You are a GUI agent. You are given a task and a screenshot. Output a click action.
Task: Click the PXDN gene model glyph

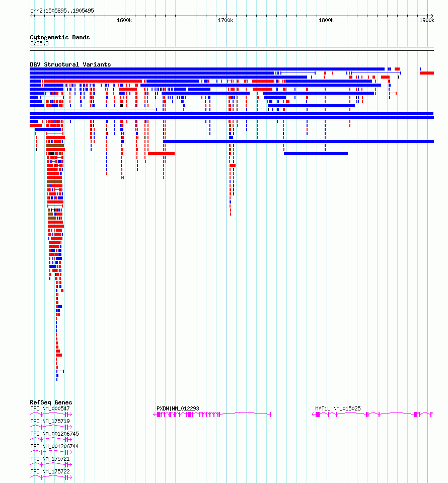(212, 415)
